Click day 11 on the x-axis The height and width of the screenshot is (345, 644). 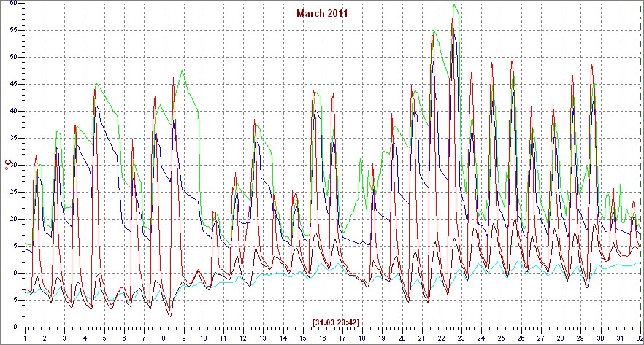[223, 338]
